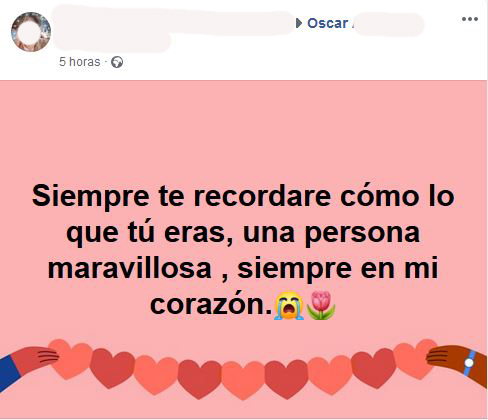Screen dimensions: 488x420
Task: Click the words "Siempre te recordare"
Action: [x=181, y=196]
